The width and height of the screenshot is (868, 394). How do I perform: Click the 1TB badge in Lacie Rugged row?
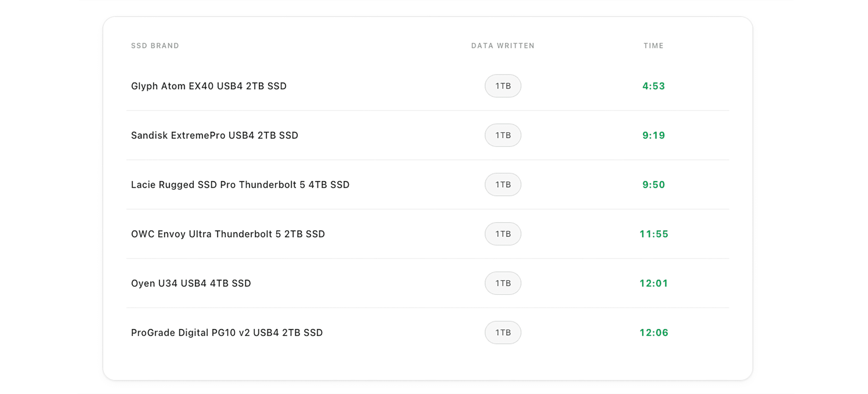502,185
